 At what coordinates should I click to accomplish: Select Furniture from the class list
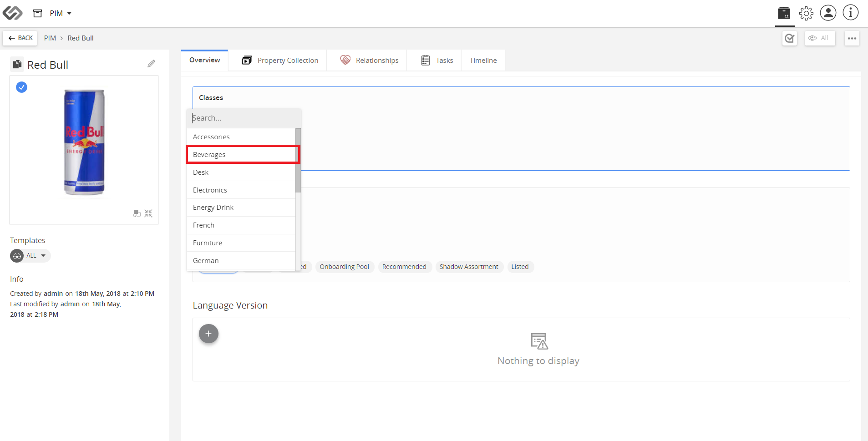[241, 243]
